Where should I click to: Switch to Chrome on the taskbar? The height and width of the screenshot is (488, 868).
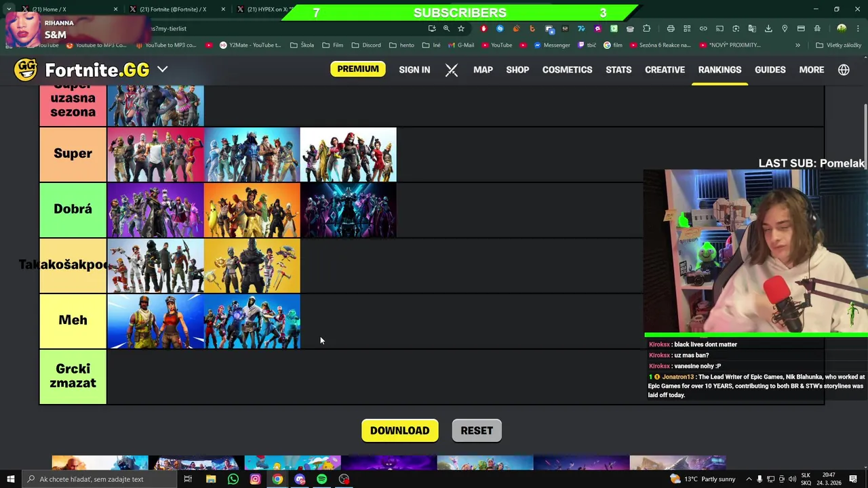(277, 479)
